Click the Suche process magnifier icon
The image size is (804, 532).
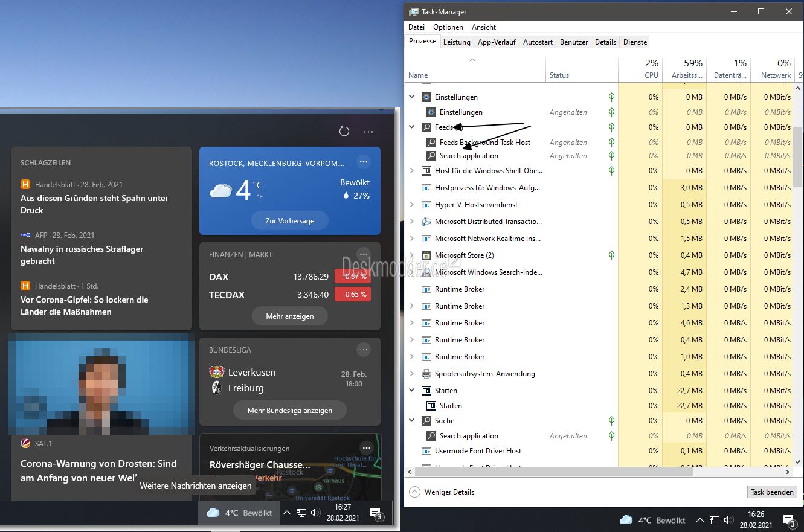426,420
